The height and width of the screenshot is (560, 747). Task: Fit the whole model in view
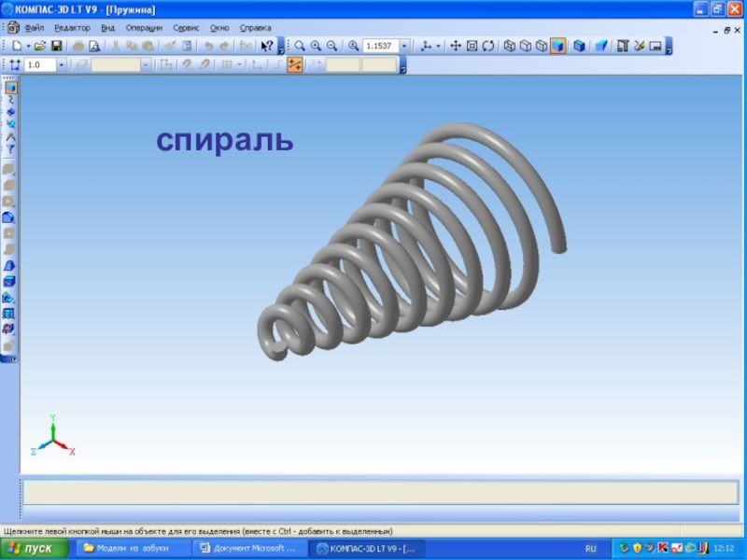click(x=472, y=46)
